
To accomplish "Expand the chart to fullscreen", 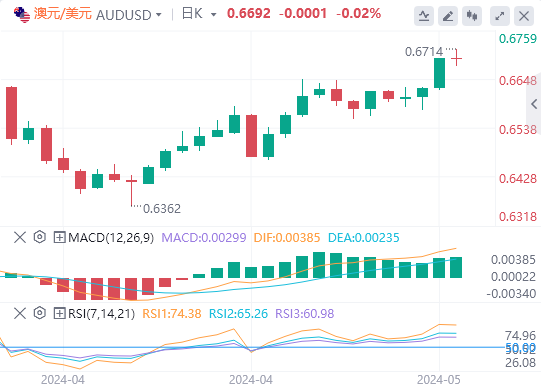I will [500, 16].
